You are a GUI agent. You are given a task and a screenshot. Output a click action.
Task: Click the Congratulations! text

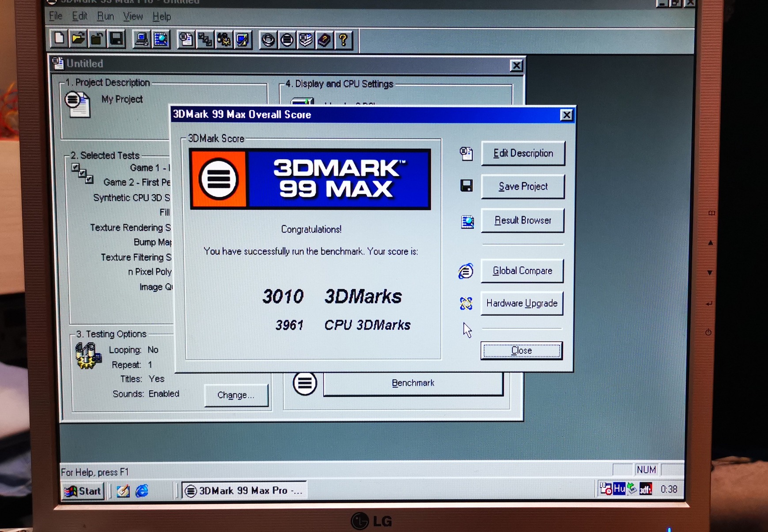311,230
